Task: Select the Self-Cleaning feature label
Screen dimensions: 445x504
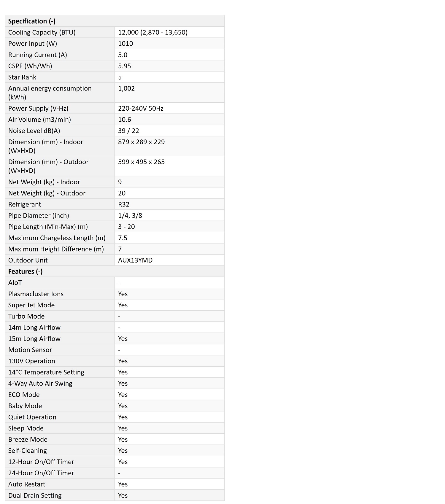Action: [28, 451]
